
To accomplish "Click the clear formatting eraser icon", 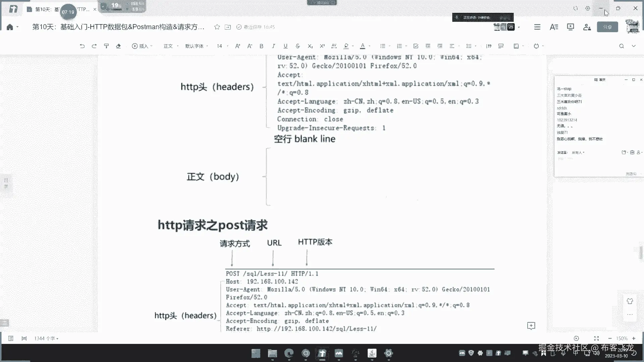I will pyautogui.click(x=118, y=46).
